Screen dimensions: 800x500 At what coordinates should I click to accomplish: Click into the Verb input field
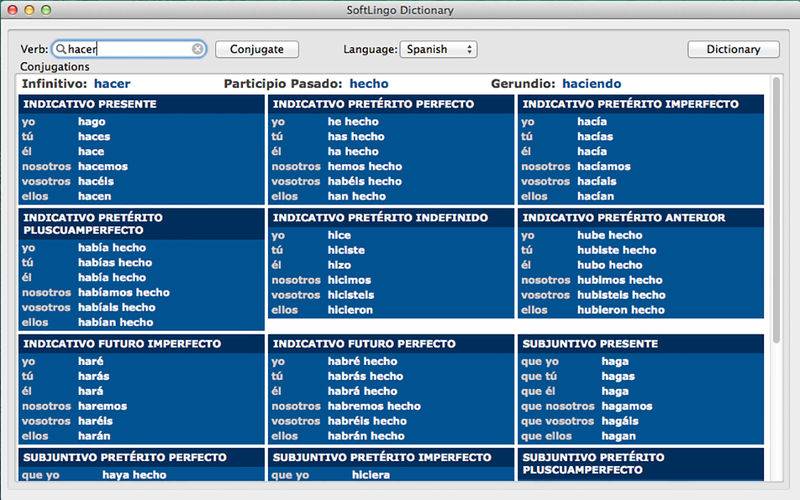pos(128,49)
